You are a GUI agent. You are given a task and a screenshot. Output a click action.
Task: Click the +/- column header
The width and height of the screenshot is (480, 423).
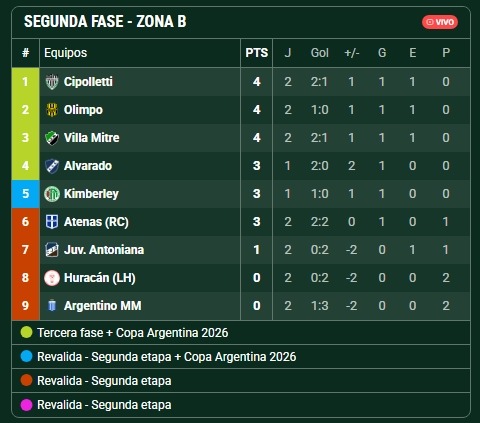tap(351, 53)
